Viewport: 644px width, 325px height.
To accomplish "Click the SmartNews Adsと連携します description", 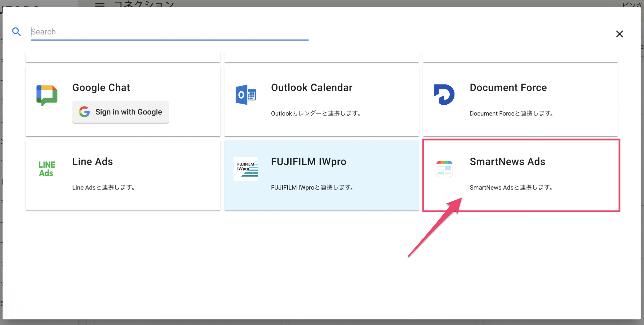I will tap(512, 187).
